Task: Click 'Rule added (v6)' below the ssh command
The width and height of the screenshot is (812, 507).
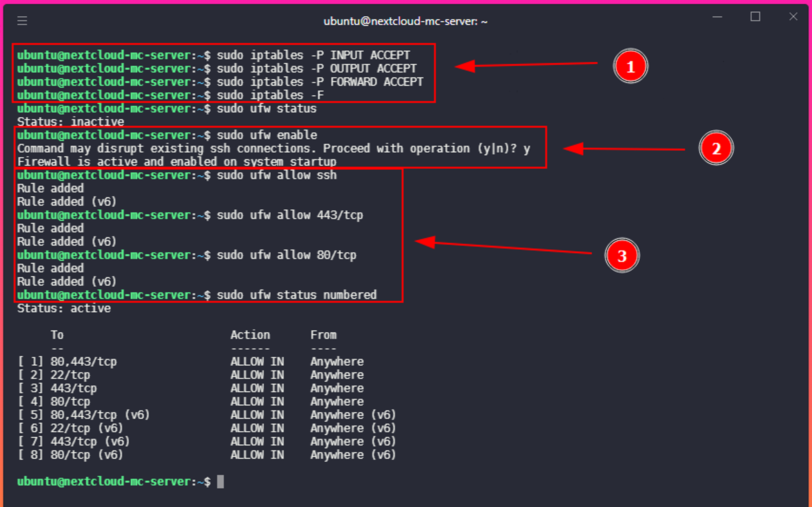Action: (67, 202)
